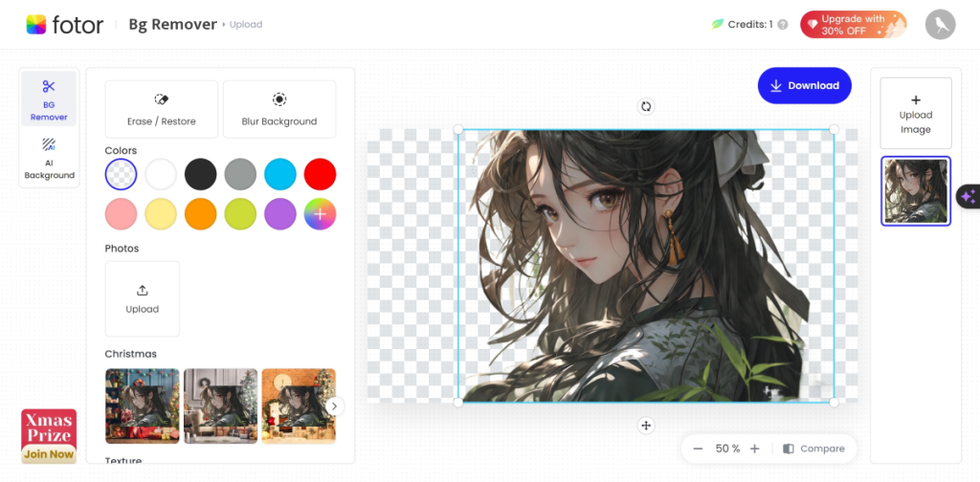
Task: Click the top-left image resize handle
Action: click(x=458, y=129)
